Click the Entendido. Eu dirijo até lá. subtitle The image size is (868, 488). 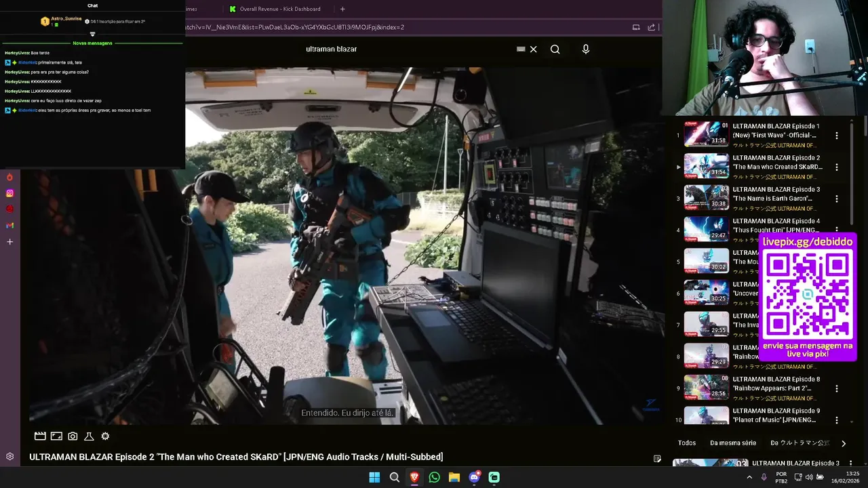347,412
